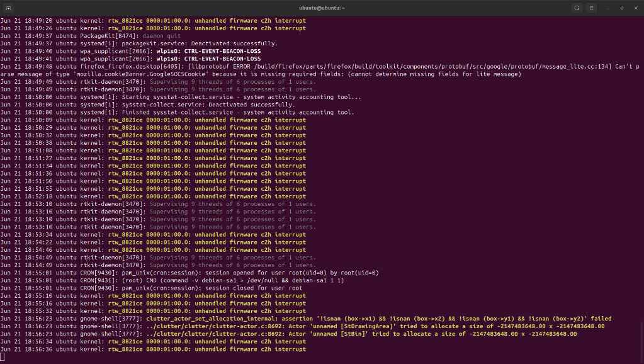The width and height of the screenshot is (644, 364).
Task: Click the ubuntu@ubuntu:~ title
Action: click(322, 8)
